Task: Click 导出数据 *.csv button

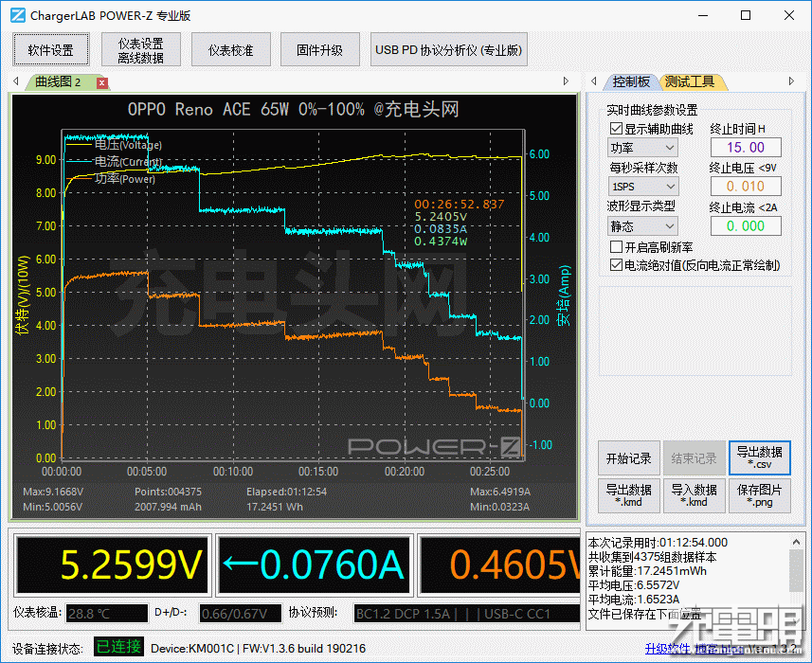Action: click(x=759, y=458)
